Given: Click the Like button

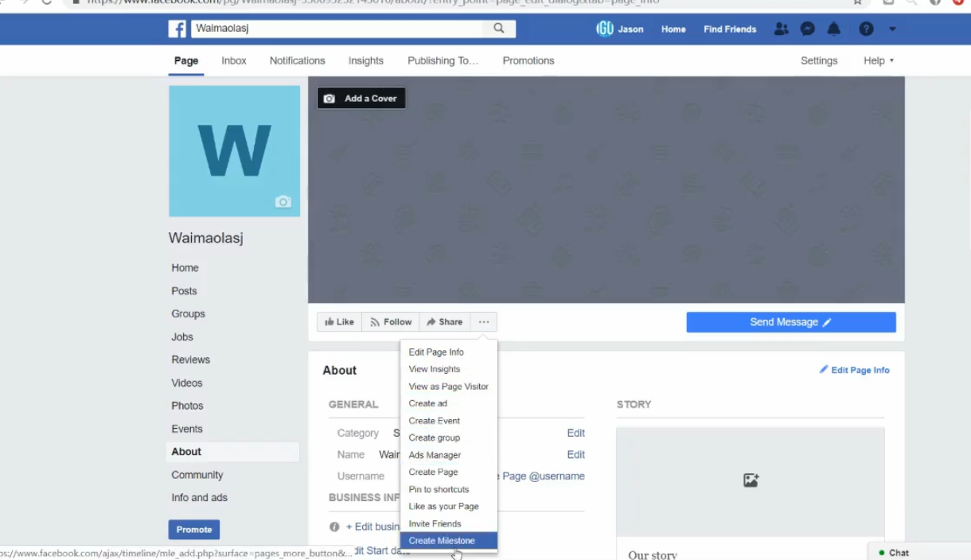Looking at the screenshot, I should tap(339, 322).
